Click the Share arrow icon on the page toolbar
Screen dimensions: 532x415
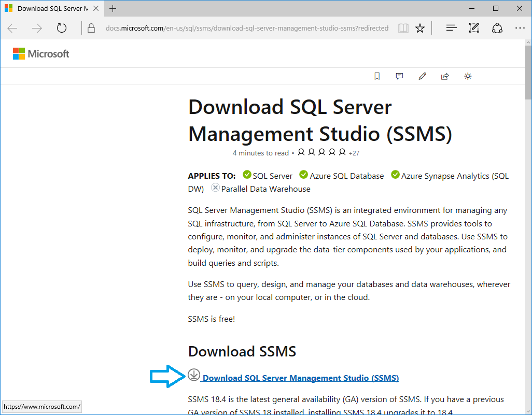[445, 76]
